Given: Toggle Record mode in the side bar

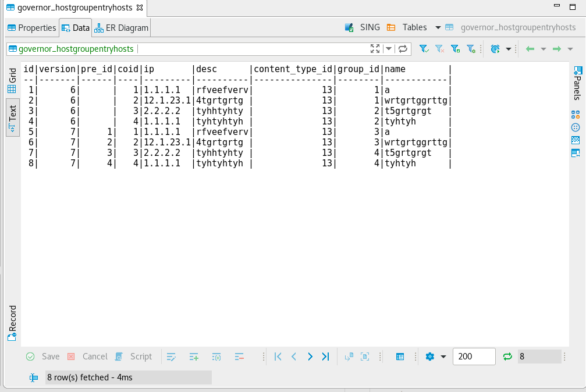Looking at the screenshot, I should click(x=12, y=323).
